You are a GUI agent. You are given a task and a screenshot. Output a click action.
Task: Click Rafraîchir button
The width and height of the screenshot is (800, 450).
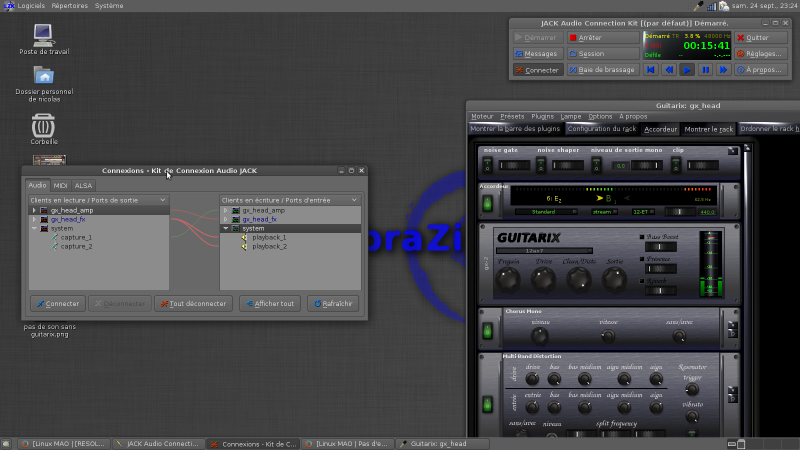coord(333,304)
